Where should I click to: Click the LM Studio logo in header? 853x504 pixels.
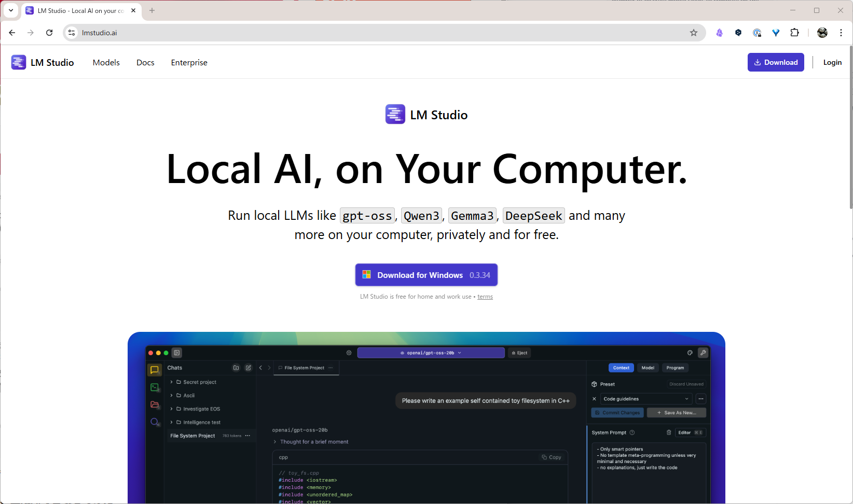coord(43,62)
